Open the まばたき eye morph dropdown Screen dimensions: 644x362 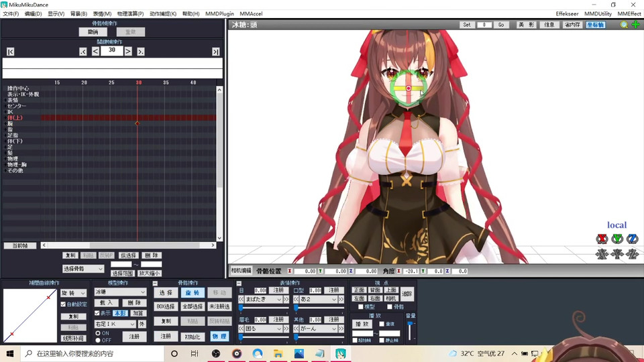[263, 300]
